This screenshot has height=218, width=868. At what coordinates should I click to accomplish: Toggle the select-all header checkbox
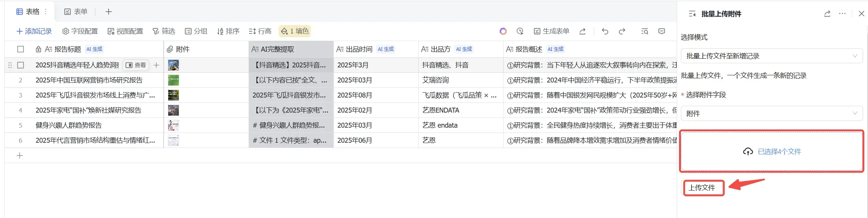[x=20, y=49]
